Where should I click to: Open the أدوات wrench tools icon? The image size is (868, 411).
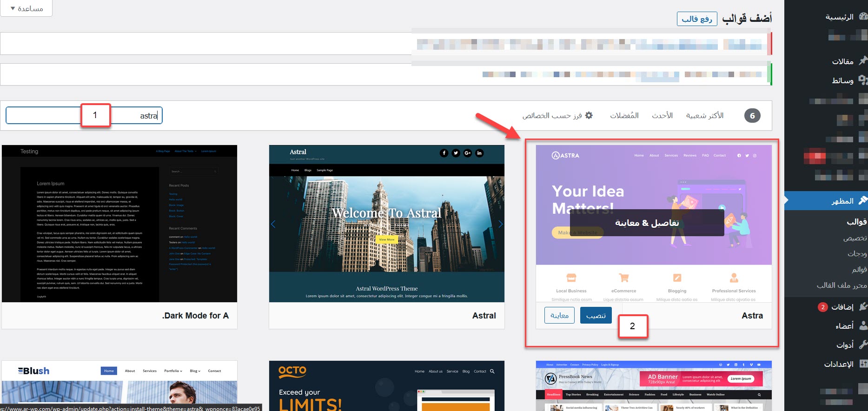[863, 345]
